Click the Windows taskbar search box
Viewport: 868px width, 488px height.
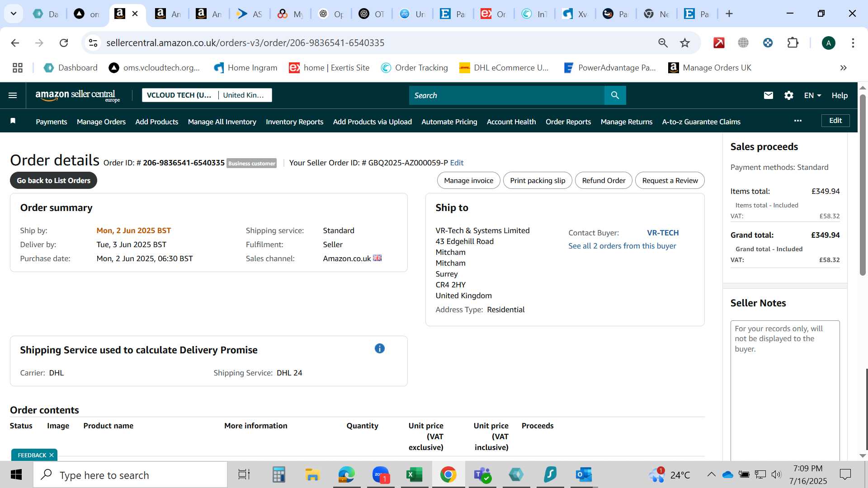click(130, 475)
